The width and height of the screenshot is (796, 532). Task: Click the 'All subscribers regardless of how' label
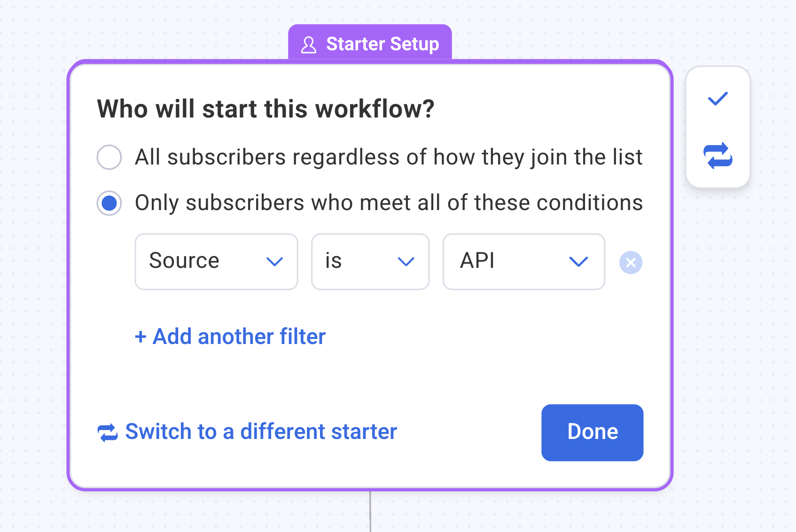389,157
